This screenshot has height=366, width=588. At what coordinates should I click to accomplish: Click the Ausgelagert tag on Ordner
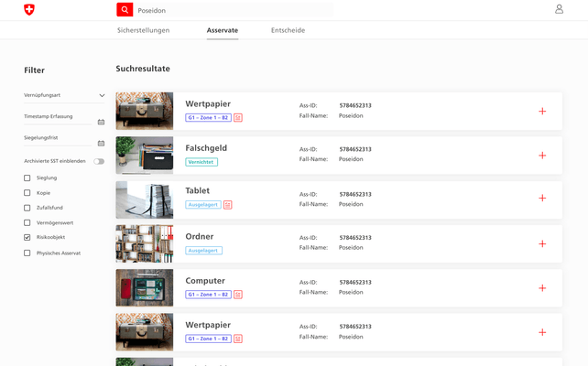click(x=203, y=251)
